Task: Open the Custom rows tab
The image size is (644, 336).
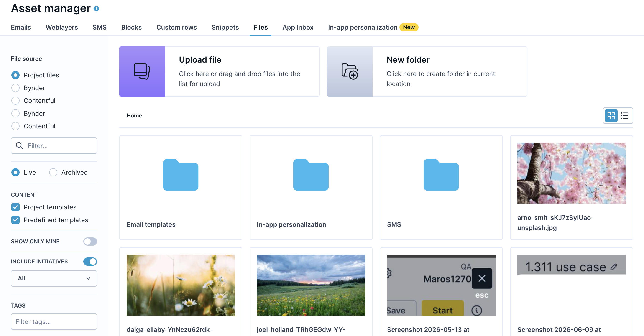Action: [177, 27]
